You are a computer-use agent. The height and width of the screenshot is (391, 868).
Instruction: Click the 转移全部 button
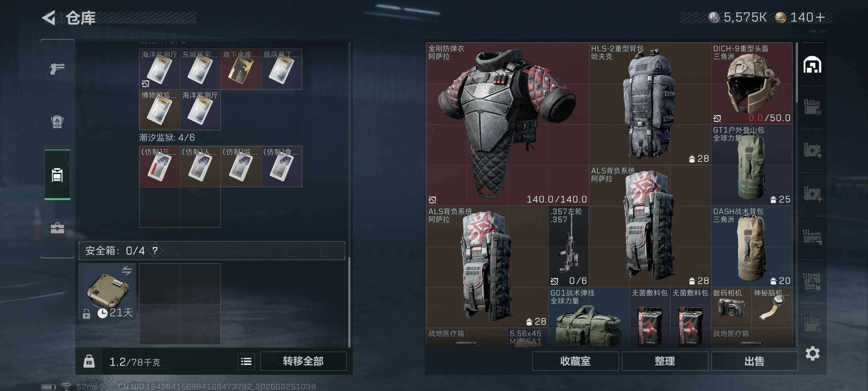coord(303,361)
